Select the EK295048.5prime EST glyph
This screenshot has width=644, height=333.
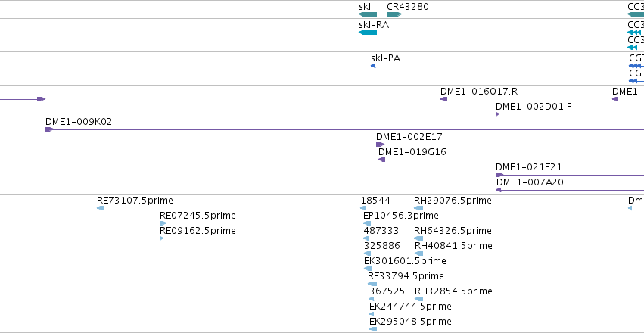[373, 329]
